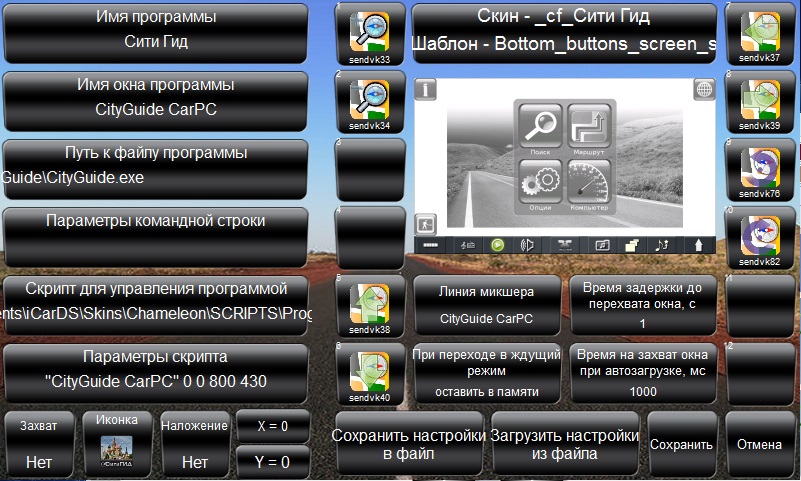Toggle При переходе в ждущий режим option
The height and width of the screenshot is (481, 801).
point(486,374)
